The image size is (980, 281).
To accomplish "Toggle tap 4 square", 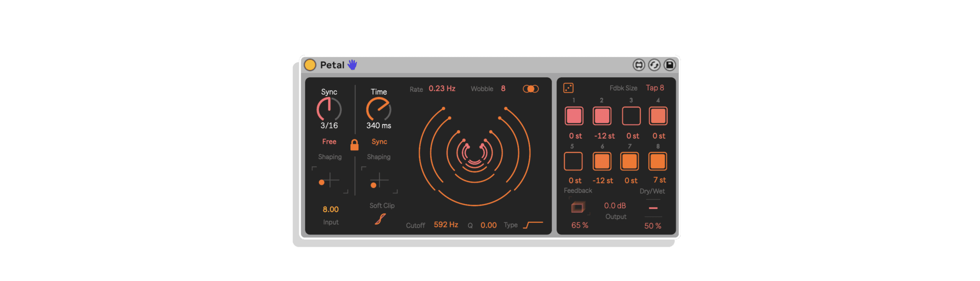I will pyautogui.click(x=658, y=116).
